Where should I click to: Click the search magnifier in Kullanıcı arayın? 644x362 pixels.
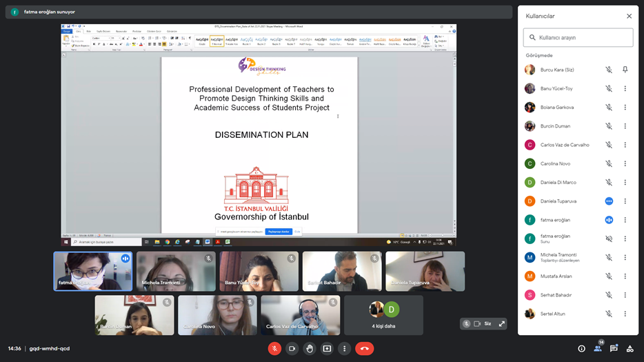pyautogui.click(x=532, y=37)
